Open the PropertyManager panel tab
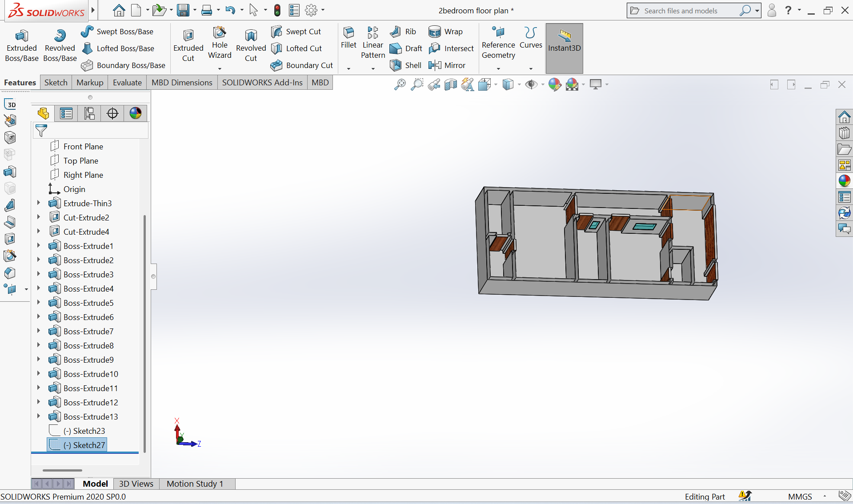The width and height of the screenshot is (853, 504). point(66,113)
